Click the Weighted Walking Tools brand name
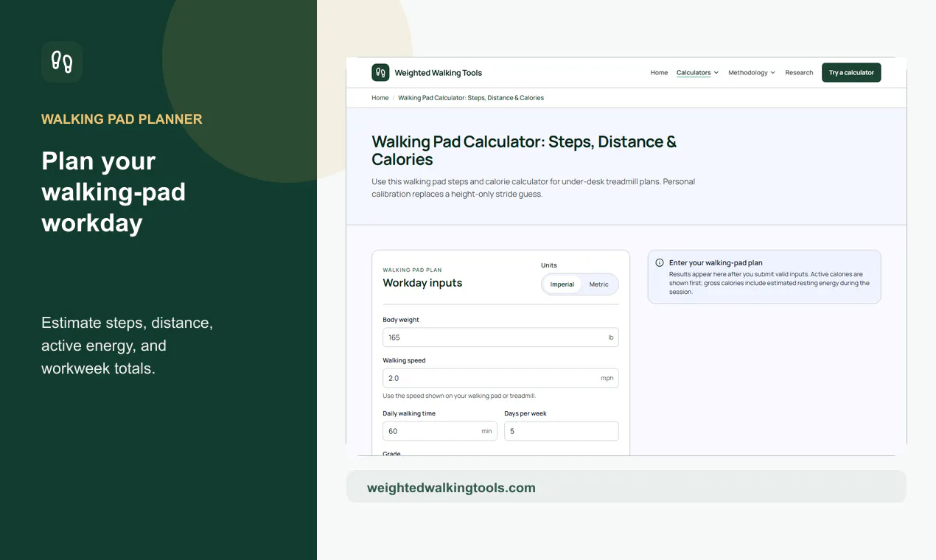936x560 pixels. pyautogui.click(x=439, y=73)
